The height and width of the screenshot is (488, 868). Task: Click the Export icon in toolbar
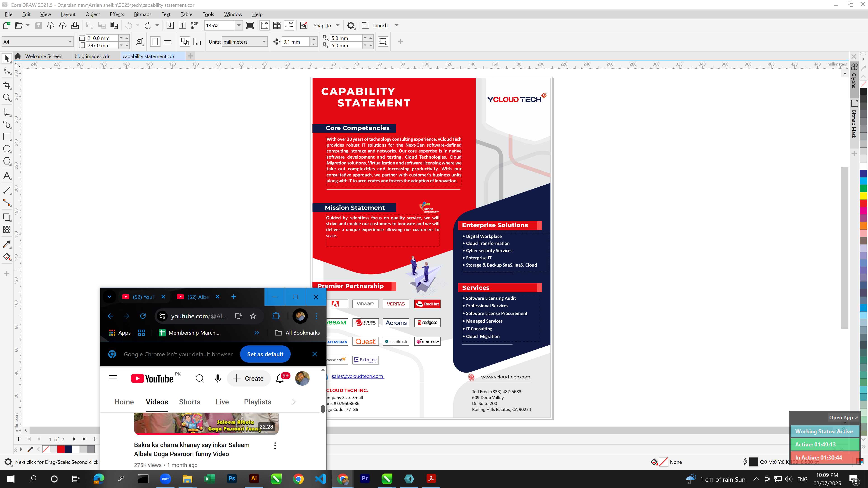[182, 26]
